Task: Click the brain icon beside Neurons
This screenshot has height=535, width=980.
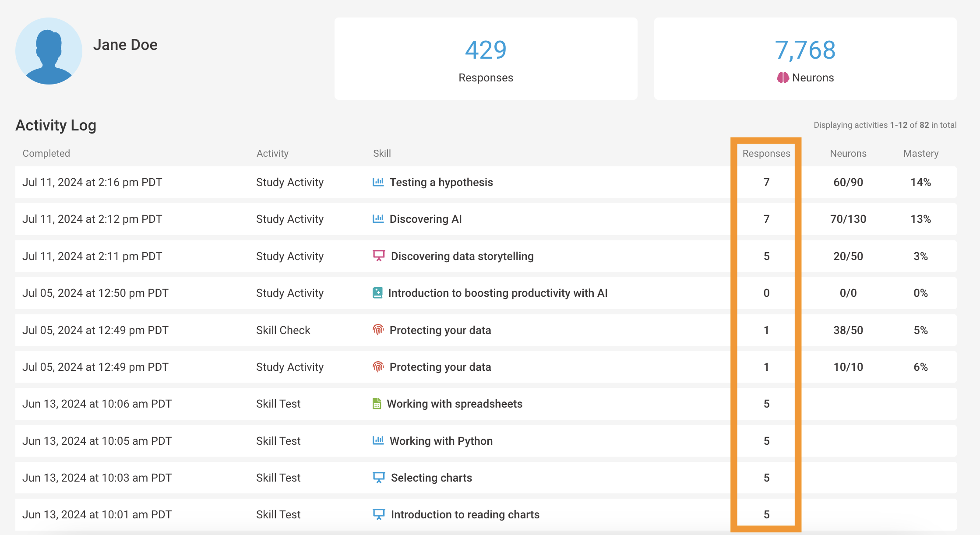Action: pyautogui.click(x=783, y=77)
